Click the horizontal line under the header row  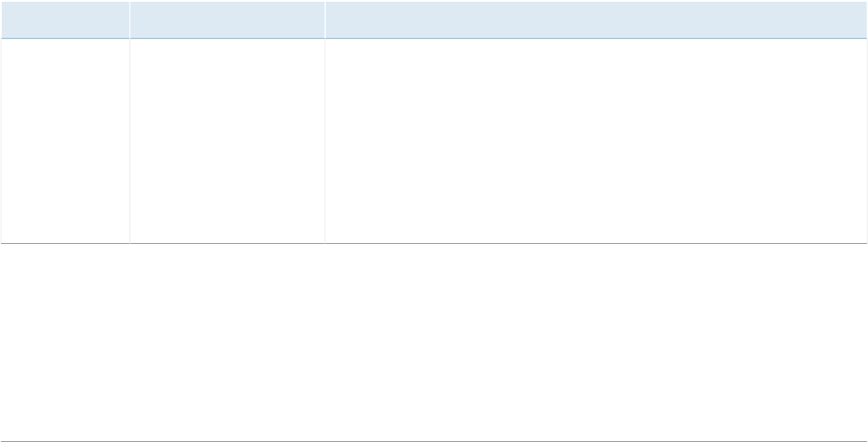pos(434,38)
